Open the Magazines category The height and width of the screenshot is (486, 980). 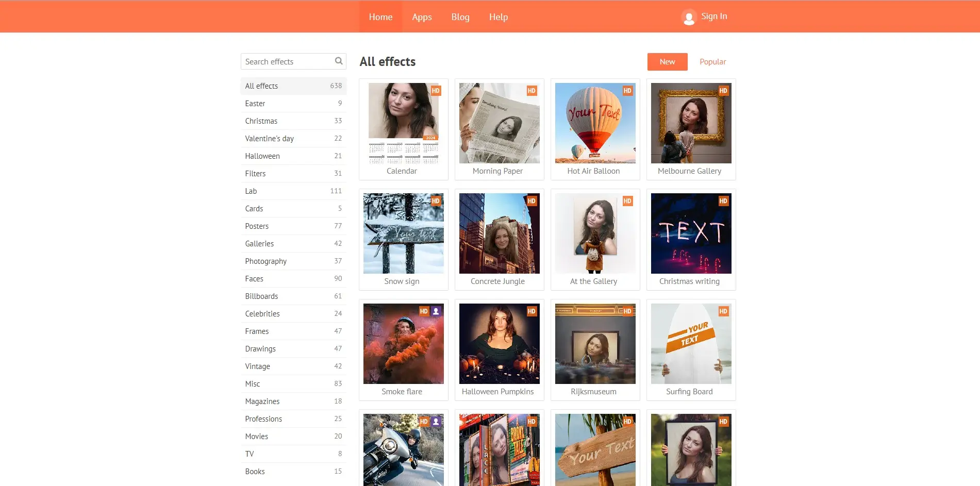point(293,401)
